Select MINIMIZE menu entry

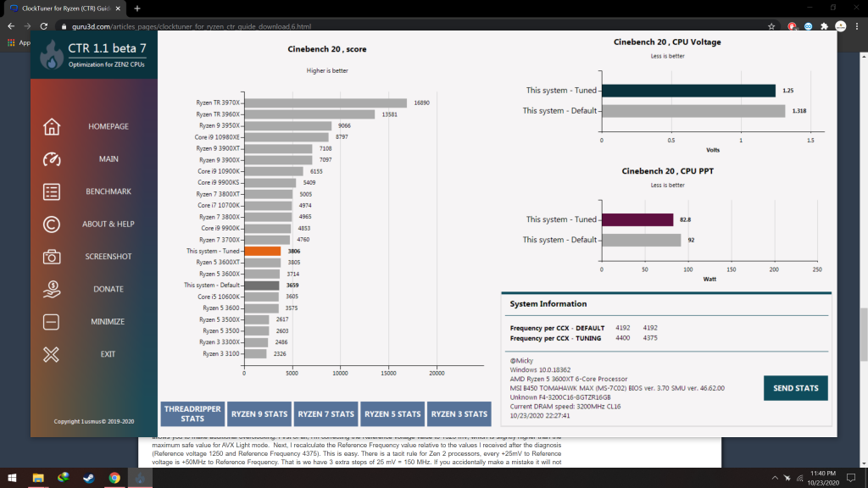[108, 321]
